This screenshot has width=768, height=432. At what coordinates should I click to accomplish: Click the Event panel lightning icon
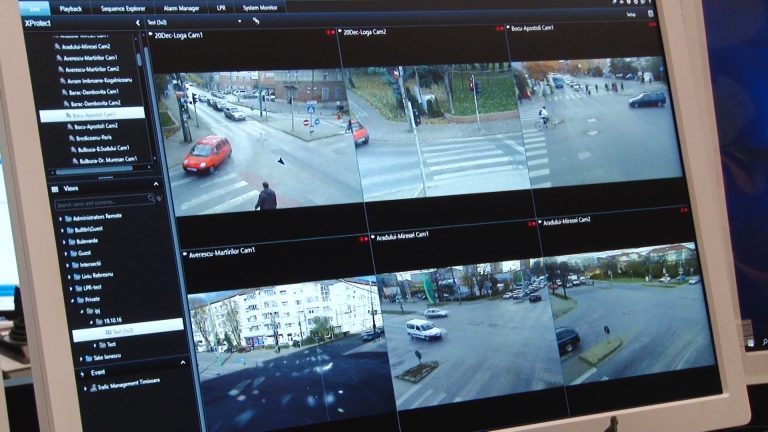click(x=84, y=372)
